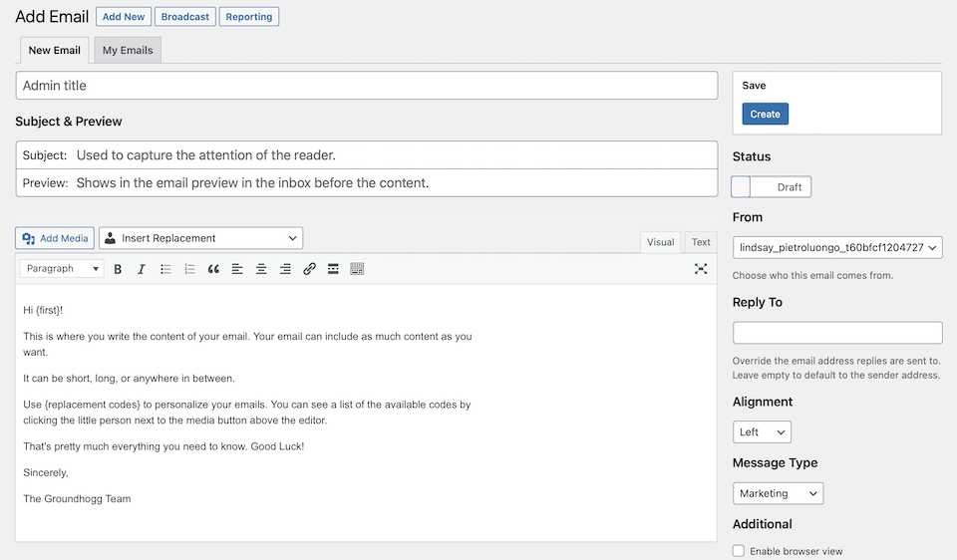Click the insert link icon
Image resolution: width=957 pixels, height=560 pixels.
click(x=309, y=269)
